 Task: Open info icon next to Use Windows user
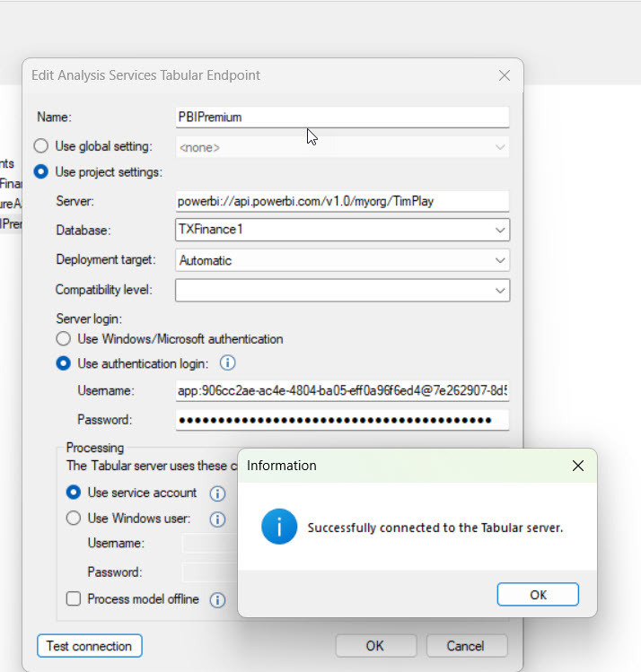217,519
